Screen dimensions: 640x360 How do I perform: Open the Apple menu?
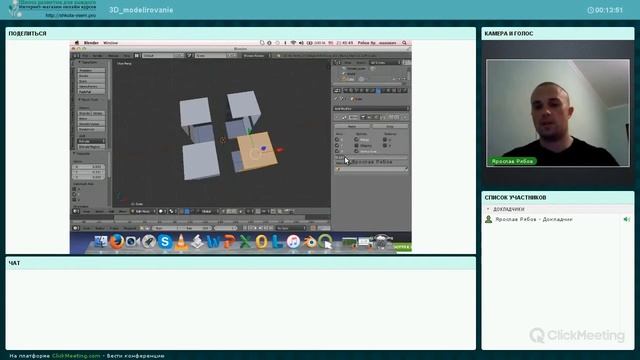pyautogui.click(x=76, y=43)
